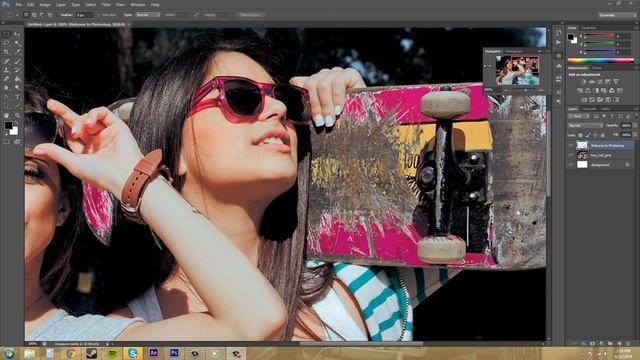
Task: Select the Eyedropper tool
Action: tap(17, 52)
